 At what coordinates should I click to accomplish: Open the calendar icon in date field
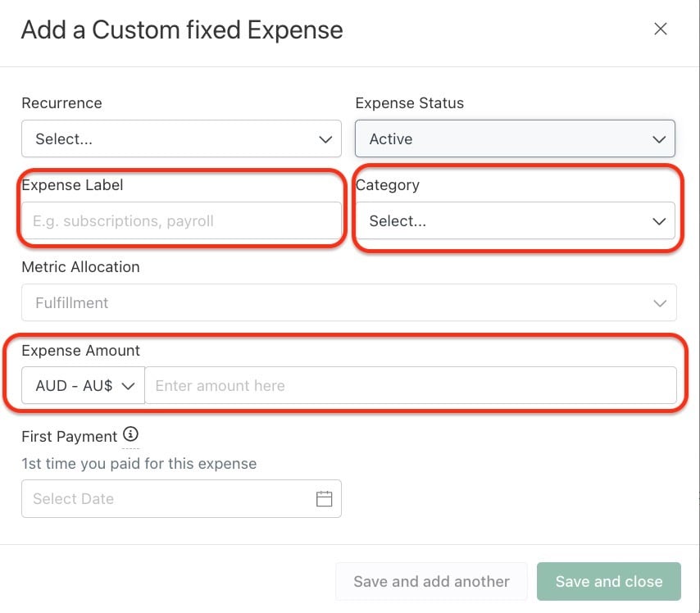click(324, 499)
